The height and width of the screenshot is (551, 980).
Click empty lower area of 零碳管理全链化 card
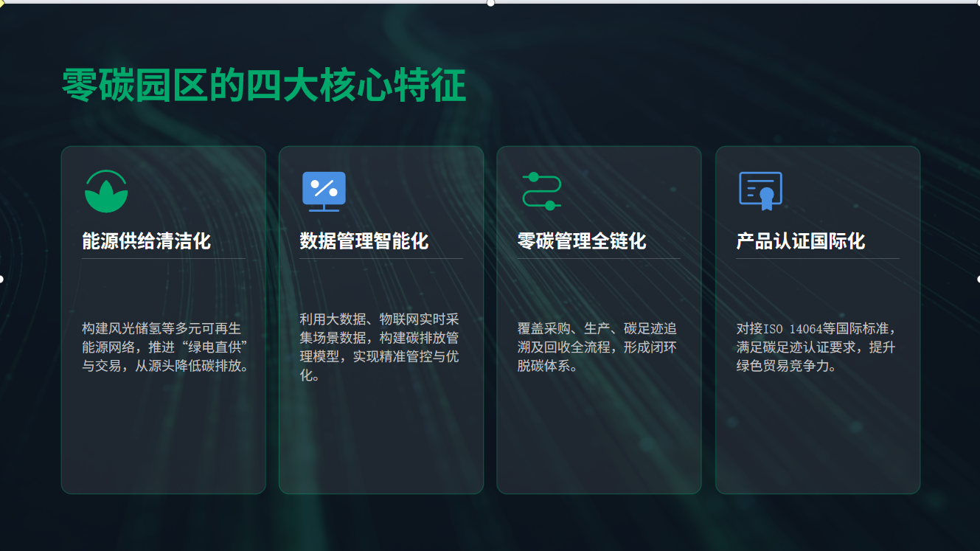(598, 443)
